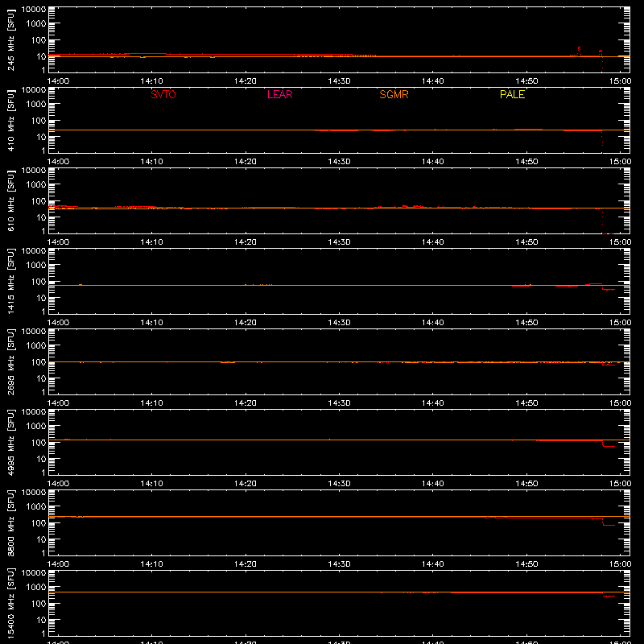
Task: Select the 2695 MHz [SFU] axis title
Action: coord(10,361)
